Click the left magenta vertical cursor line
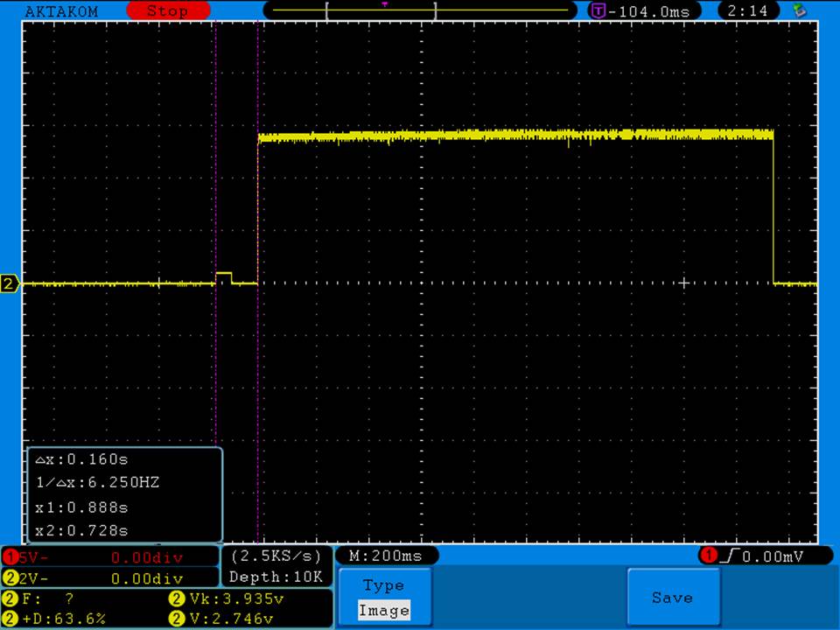Viewport: 840px width, 630px height. pos(215,175)
